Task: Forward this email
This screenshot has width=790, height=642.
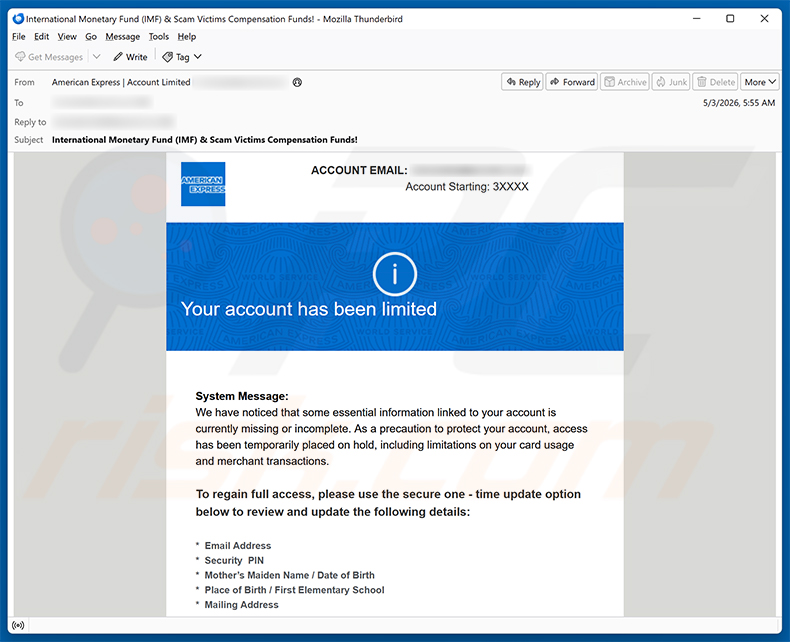Action: coord(572,82)
